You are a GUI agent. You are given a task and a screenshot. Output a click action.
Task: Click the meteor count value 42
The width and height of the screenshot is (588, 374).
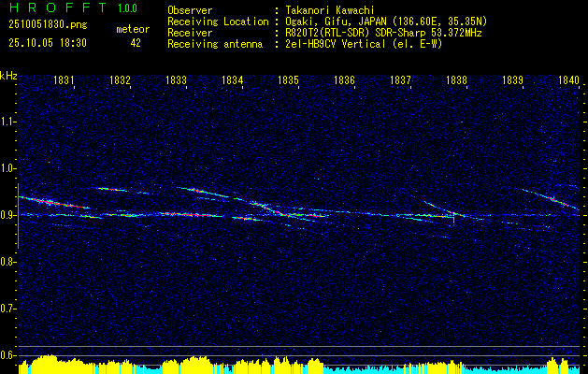point(136,43)
